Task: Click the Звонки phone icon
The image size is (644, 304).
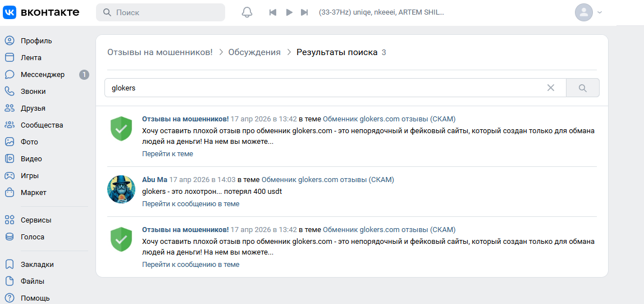Action: click(x=10, y=91)
